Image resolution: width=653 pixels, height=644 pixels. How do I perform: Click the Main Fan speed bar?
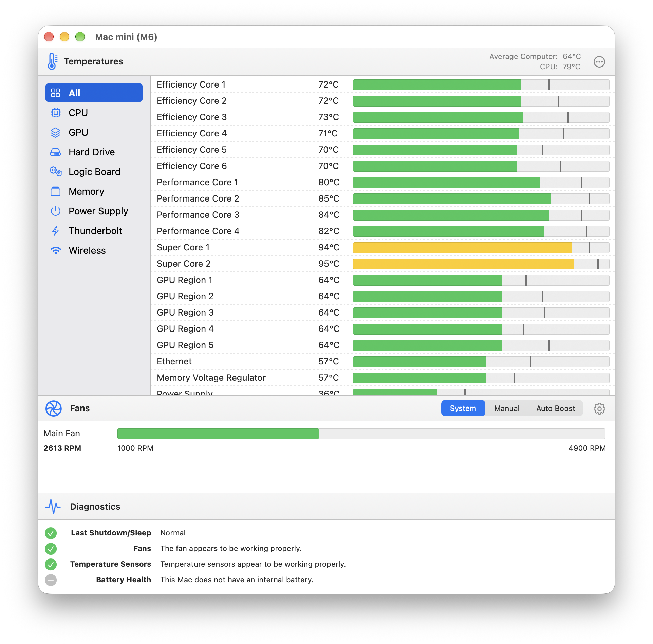tap(361, 434)
